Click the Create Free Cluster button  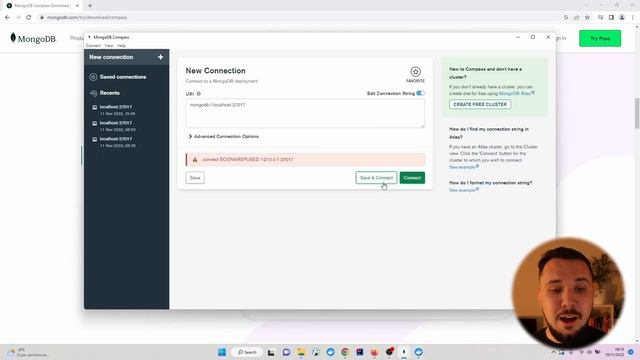(480, 104)
